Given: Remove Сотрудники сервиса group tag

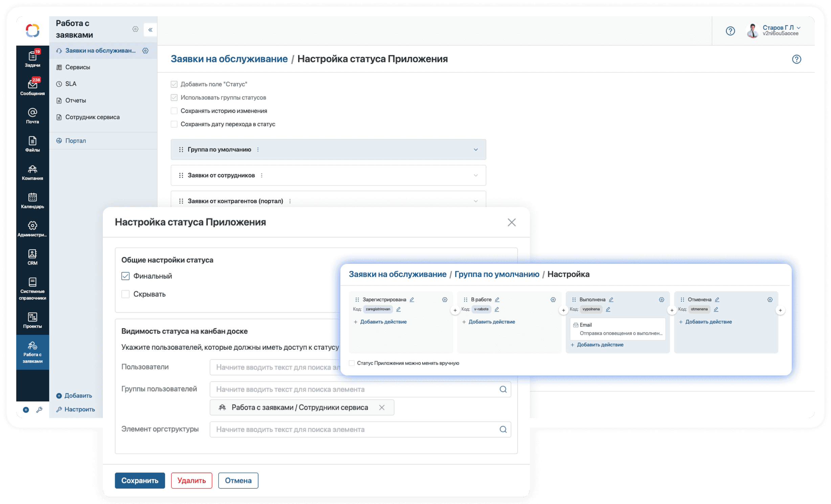Looking at the screenshot, I should point(382,408).
